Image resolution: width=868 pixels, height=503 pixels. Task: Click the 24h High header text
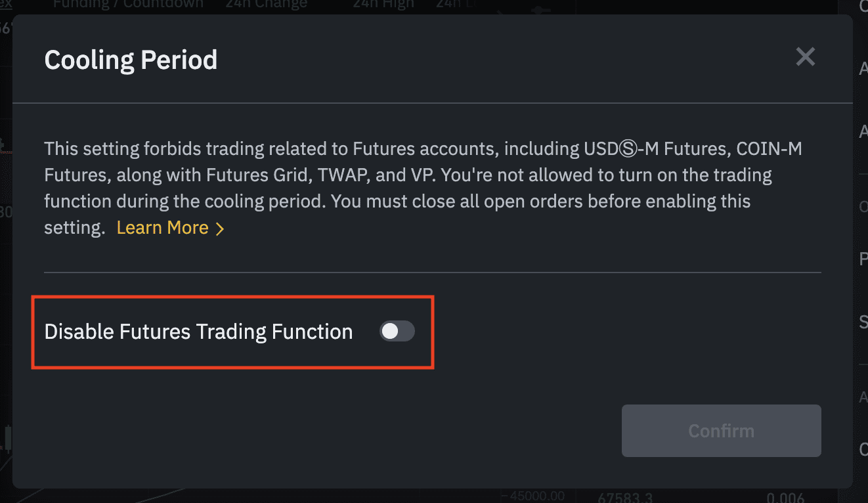pos(383,5)
